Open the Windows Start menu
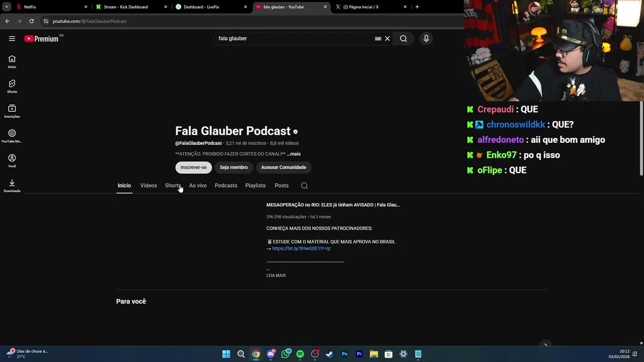Screen dimensions: 644x362 226,354
